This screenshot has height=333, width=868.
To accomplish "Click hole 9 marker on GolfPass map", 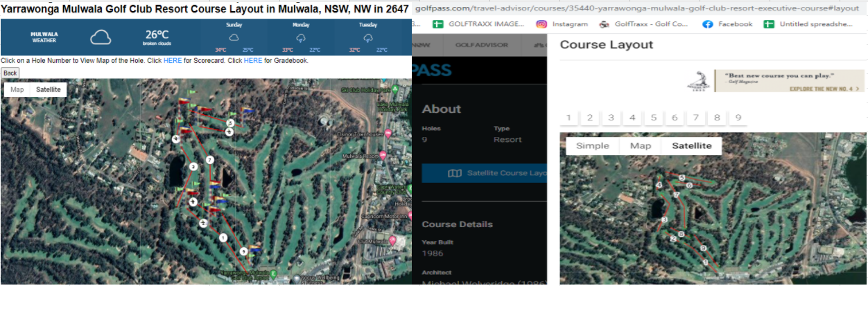I will pos(703,248).
